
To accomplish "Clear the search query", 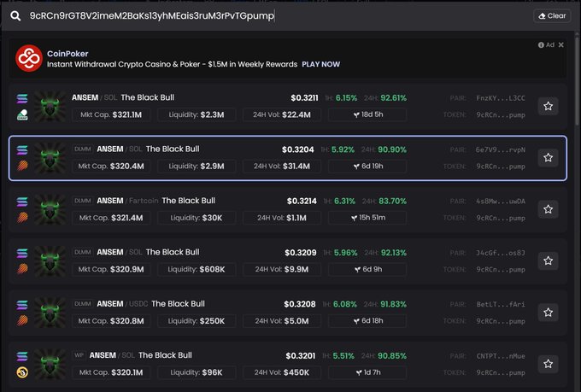I will [x=552, y=16].
